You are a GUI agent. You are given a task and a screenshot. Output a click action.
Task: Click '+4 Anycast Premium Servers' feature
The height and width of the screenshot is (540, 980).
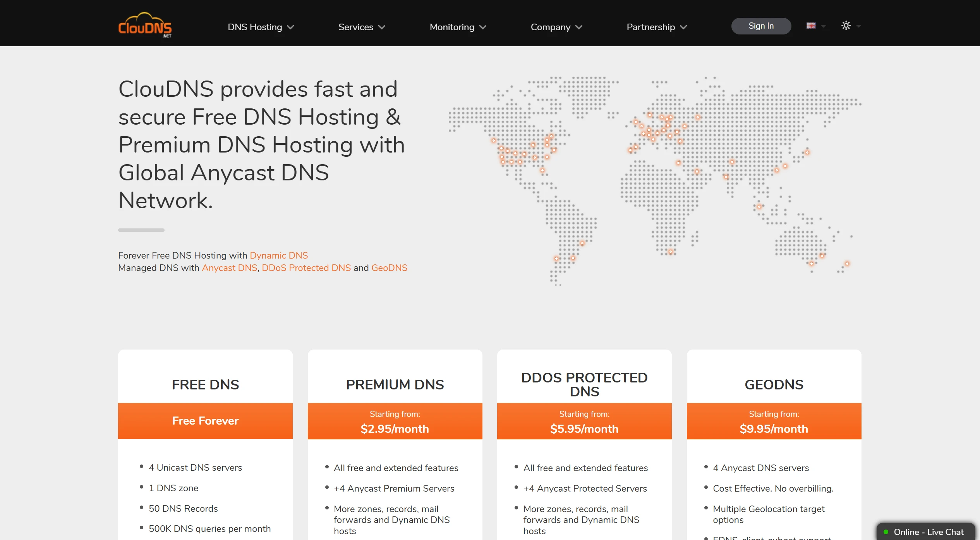click(394, 489)
